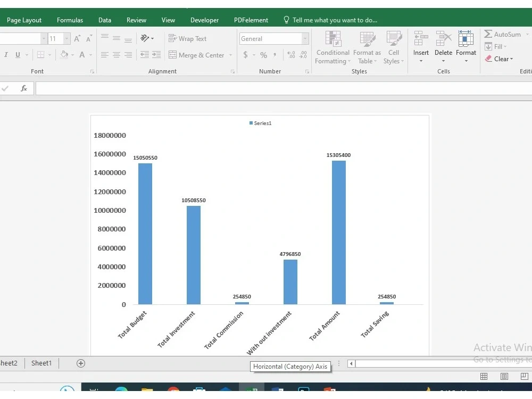Viewport: 532px width, 399px height.
Task: Toggle italic formatting
Action: [x=6, y=55]
